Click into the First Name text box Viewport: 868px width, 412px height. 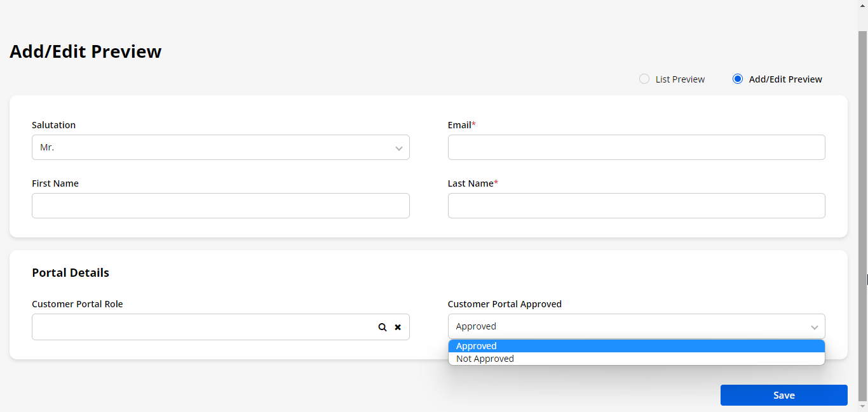point(220,206)
